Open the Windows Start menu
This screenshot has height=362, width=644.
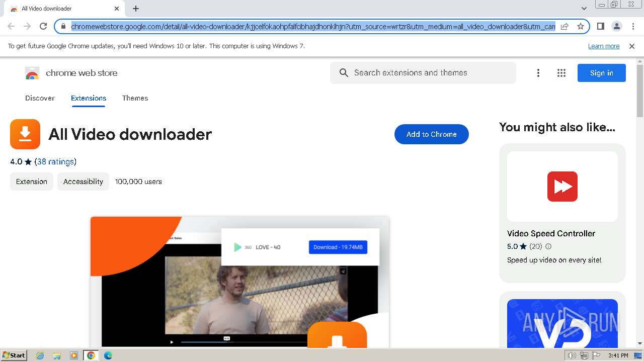tap(14, 355)
